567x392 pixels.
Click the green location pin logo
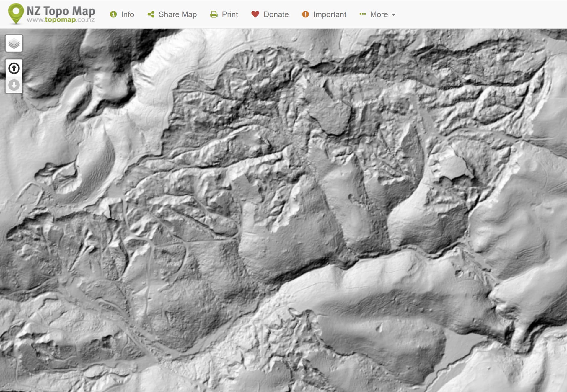(16, 13)
